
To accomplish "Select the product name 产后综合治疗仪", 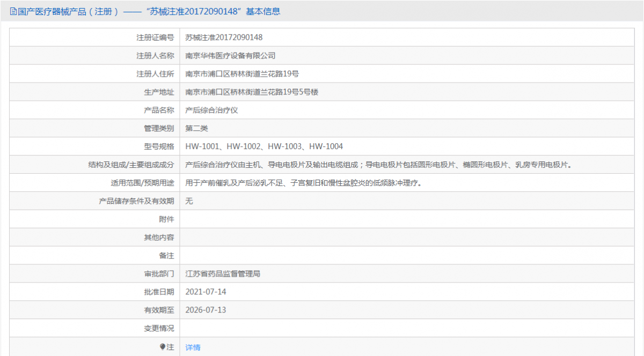I will tap(211, 110).
